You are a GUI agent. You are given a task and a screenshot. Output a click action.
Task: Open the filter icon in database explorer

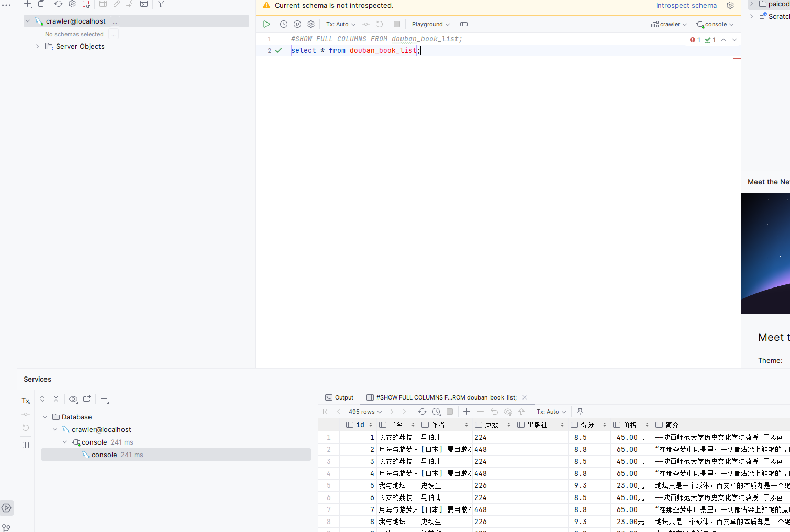[x=161, y=4]
